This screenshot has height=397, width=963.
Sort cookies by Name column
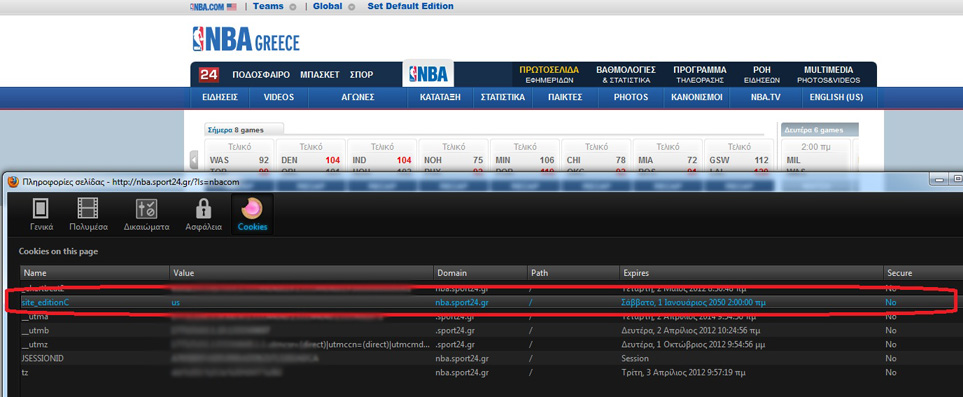pos(95,272)
